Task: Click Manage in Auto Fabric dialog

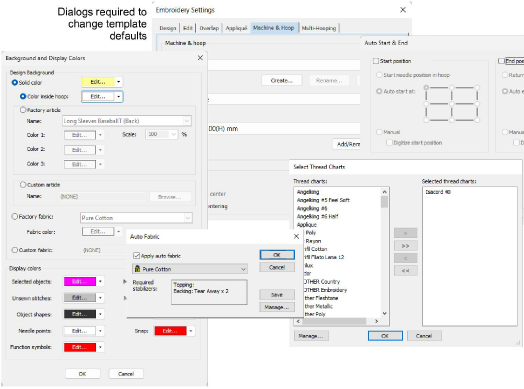Action: point(277,307)
